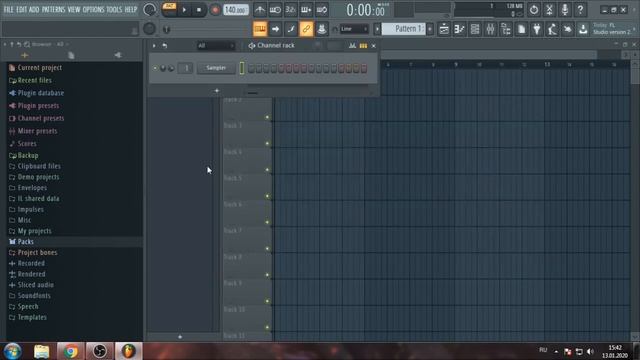Image resolution: width=640 pixels, height=360 pixels.
Task: Expand the Packs folder
Action: click(x=21, y=242)
